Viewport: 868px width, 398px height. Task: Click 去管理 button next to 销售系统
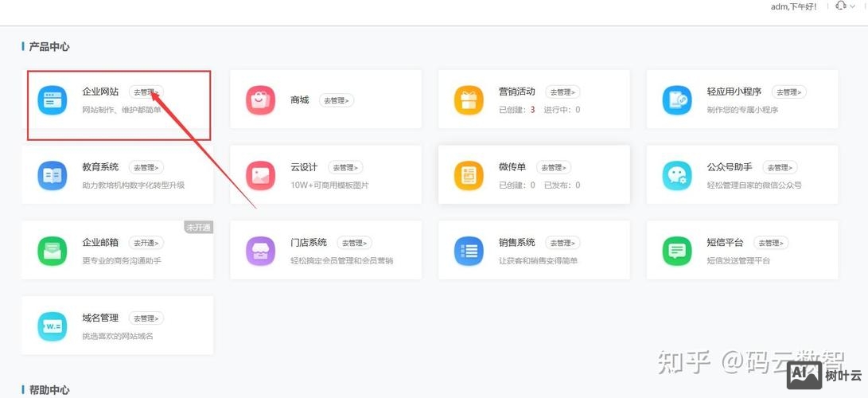coord(562,243)
